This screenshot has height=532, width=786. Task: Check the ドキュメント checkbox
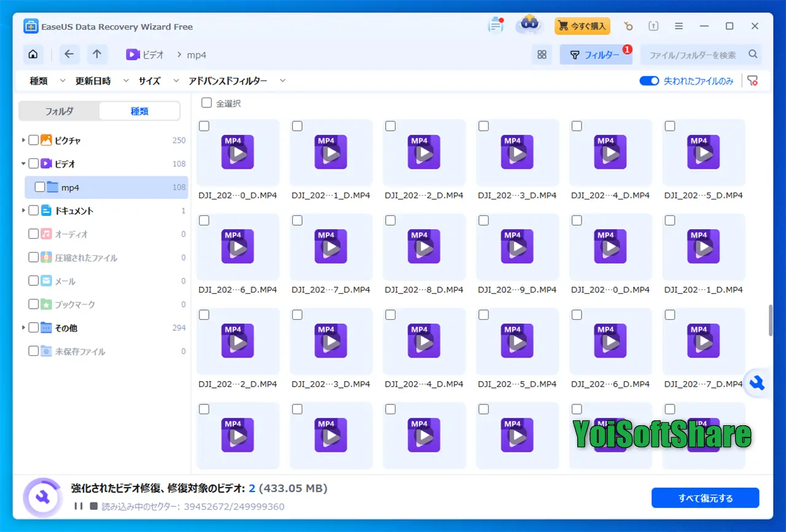[x=34, y=210]
